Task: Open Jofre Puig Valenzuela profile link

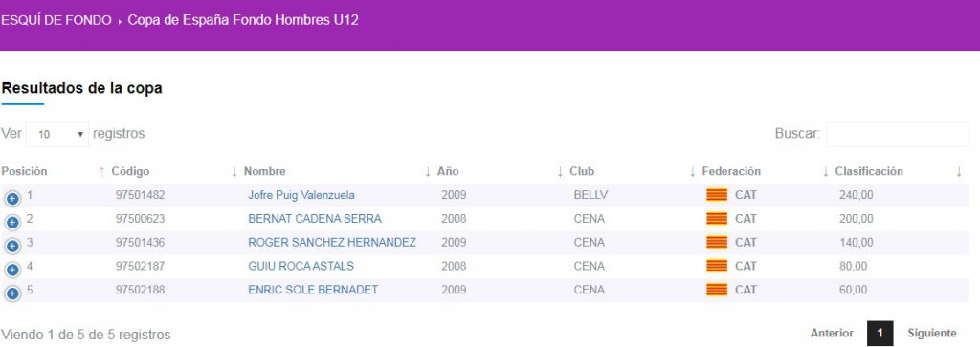Action: 301,195
